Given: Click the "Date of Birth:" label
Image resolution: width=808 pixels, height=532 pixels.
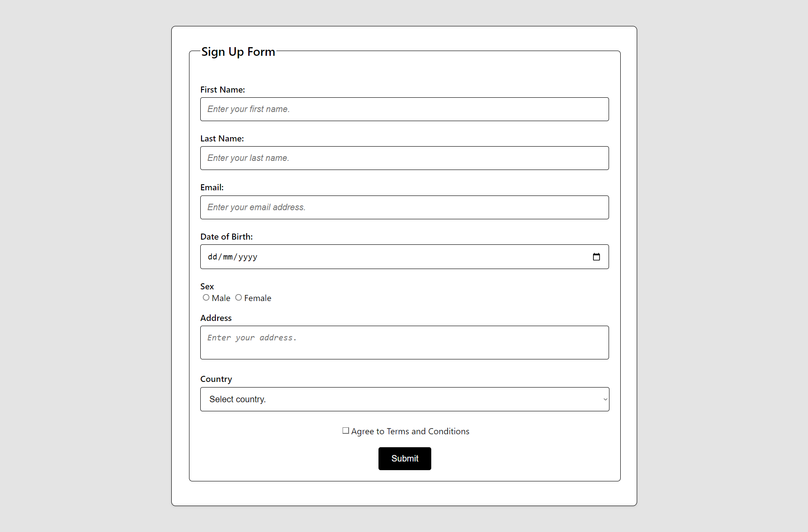Looking at the screenshot, I should 226,237.
